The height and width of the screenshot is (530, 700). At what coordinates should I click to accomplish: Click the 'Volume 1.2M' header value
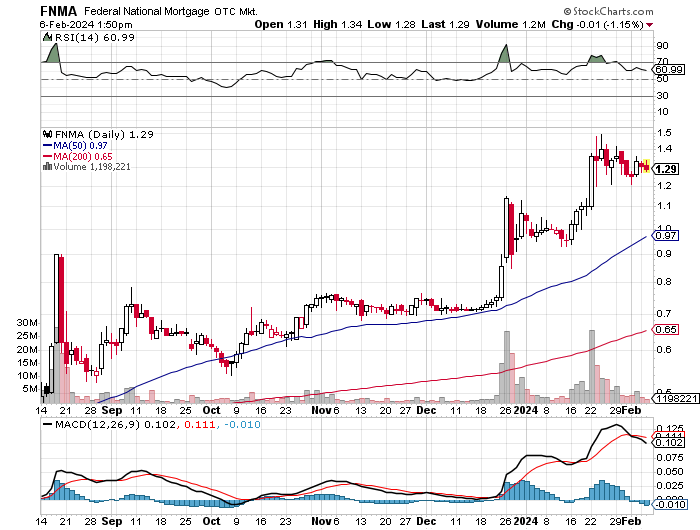(x=511, y=25)
